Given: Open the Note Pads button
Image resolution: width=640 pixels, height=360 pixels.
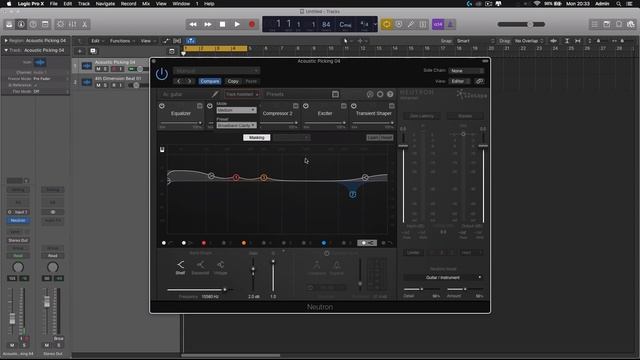Looking at the screenshot, I should [607, 24].
